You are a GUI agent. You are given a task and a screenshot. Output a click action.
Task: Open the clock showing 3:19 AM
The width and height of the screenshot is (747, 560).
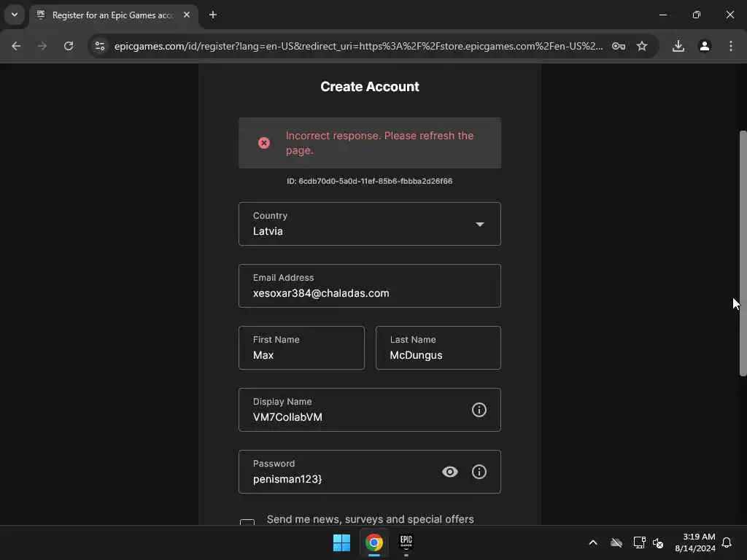tap(695, 542)
